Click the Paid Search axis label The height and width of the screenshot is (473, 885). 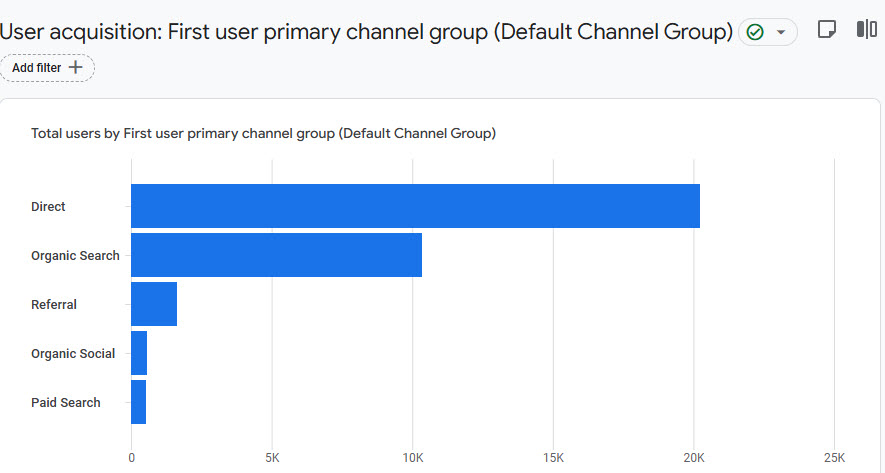(66, 403)
